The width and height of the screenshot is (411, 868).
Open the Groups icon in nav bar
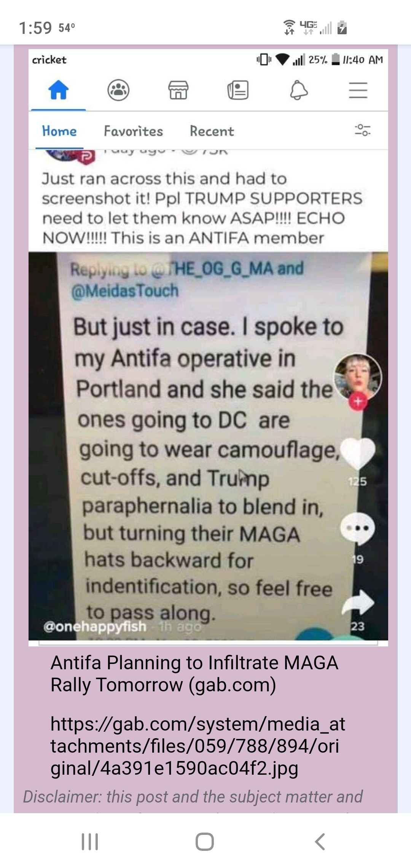click(x=118, y=91)
